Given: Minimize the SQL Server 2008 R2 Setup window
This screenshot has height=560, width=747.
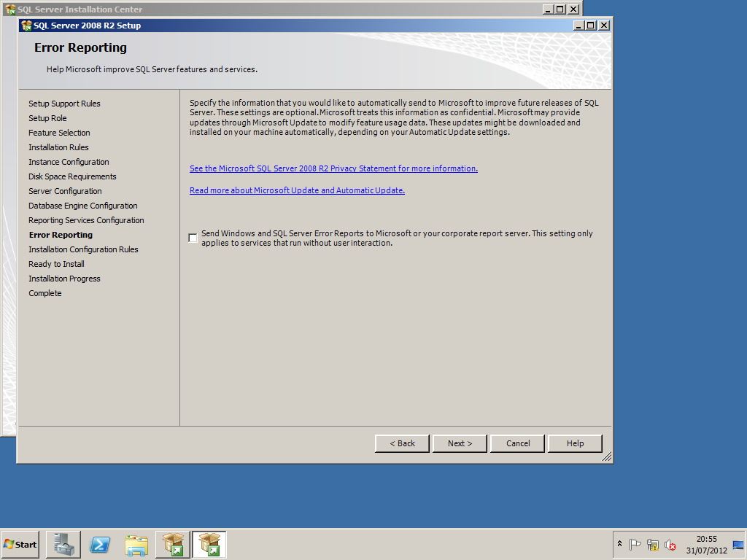Looking at the screenshot, I should (578, 26).
